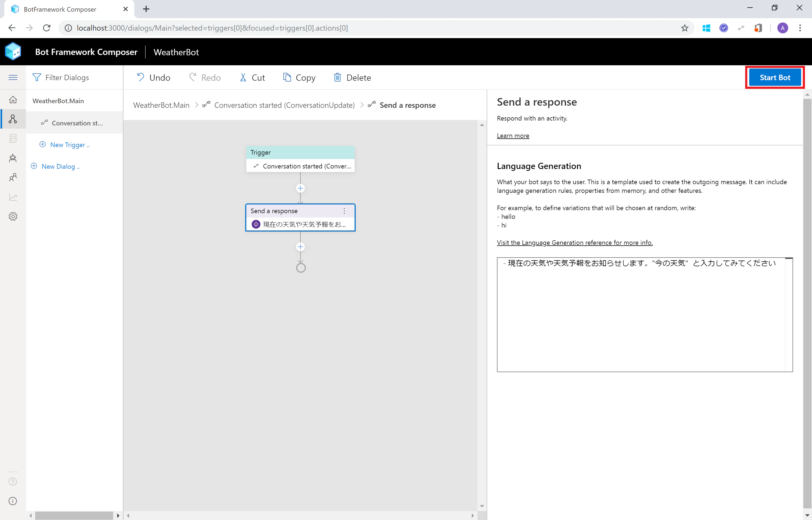Image resolution: width=812 pixels, height=520 pixels.
Task: Bookmark this page with star icon
Action: click(x=685, y=28)
